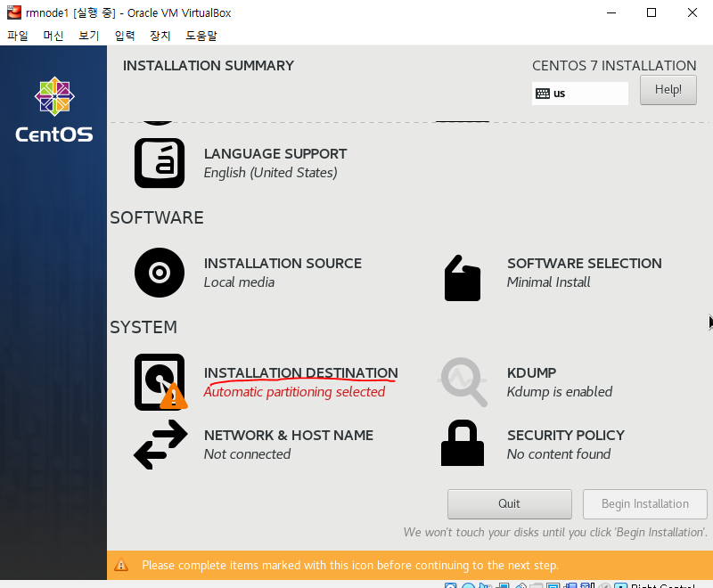Click warning triangle icon in orange bar
This screenshot has height=588, width=713.
click(121, 565)
